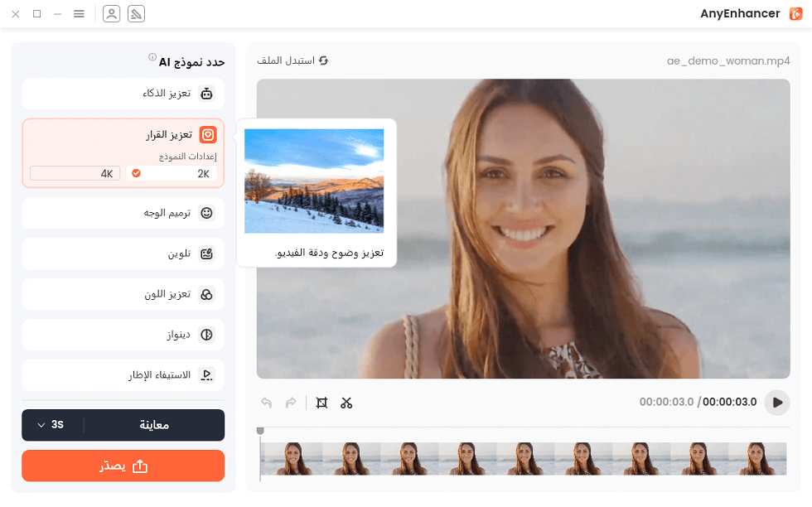
Task: Select the crop tool icon
Action: [322, 403]
